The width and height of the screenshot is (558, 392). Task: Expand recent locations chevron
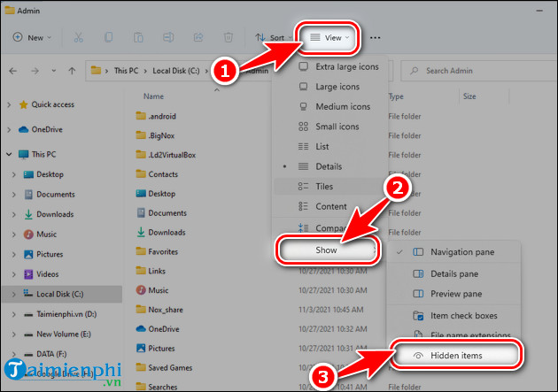point(53,71)
